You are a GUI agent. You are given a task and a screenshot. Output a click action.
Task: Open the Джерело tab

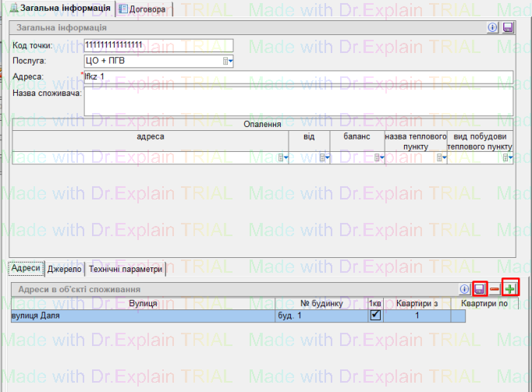pos(64,268)
